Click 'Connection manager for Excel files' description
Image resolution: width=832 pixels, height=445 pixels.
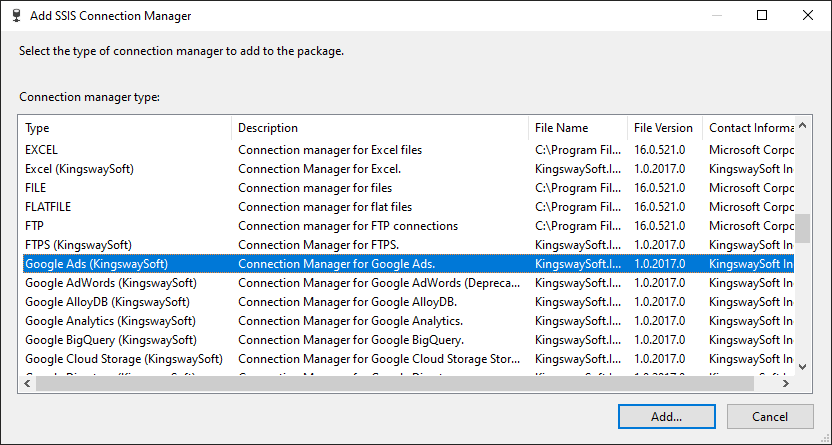click(330, 150)
